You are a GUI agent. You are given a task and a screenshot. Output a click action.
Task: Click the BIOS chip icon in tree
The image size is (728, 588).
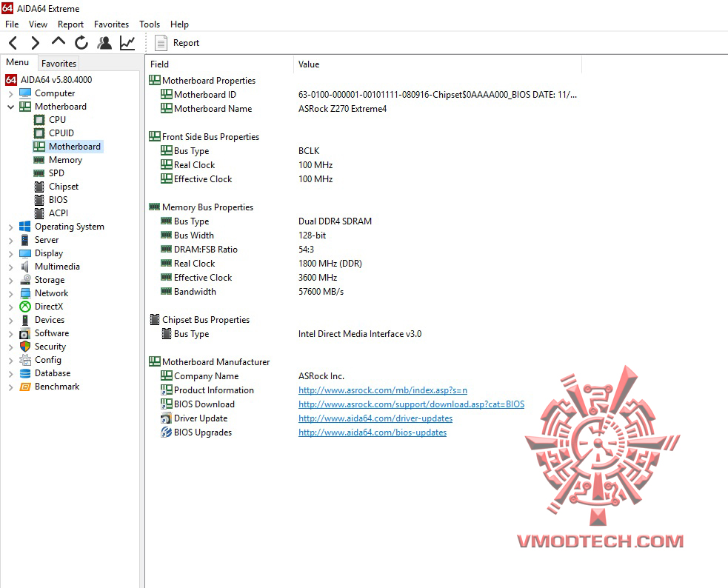[39, 200]
